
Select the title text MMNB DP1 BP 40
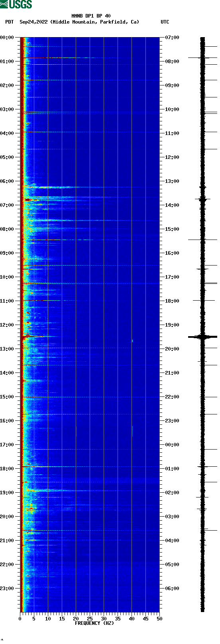coord(91,16)
